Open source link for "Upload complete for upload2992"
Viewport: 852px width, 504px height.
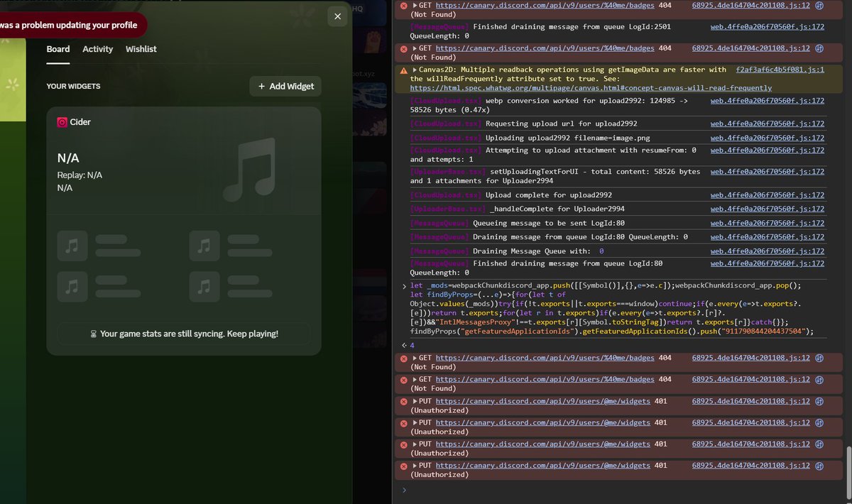(768, 195)
